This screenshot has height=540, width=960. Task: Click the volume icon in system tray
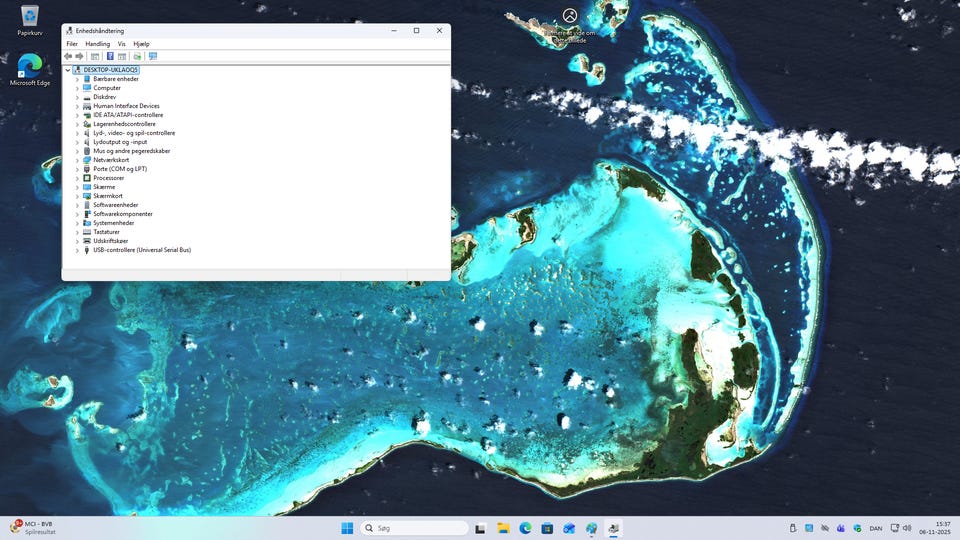click(x=907, y=528)
